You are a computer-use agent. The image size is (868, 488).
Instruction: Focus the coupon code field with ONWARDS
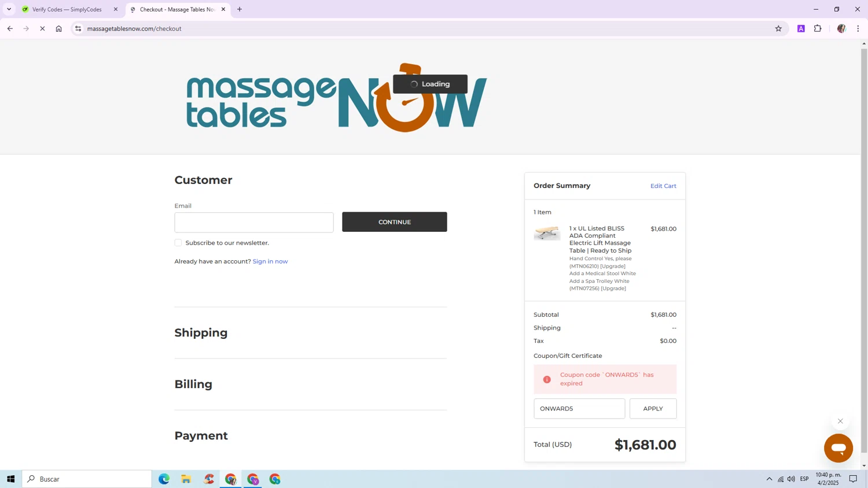[x=579, y=409]
